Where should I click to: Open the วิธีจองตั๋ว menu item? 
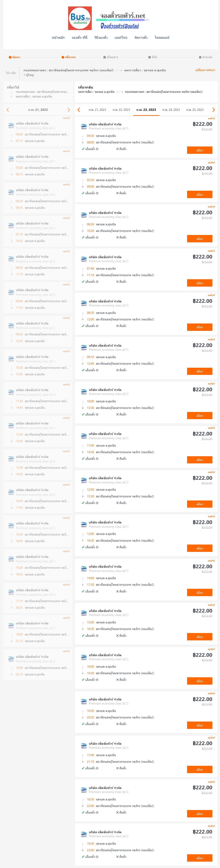coord(101,37)
